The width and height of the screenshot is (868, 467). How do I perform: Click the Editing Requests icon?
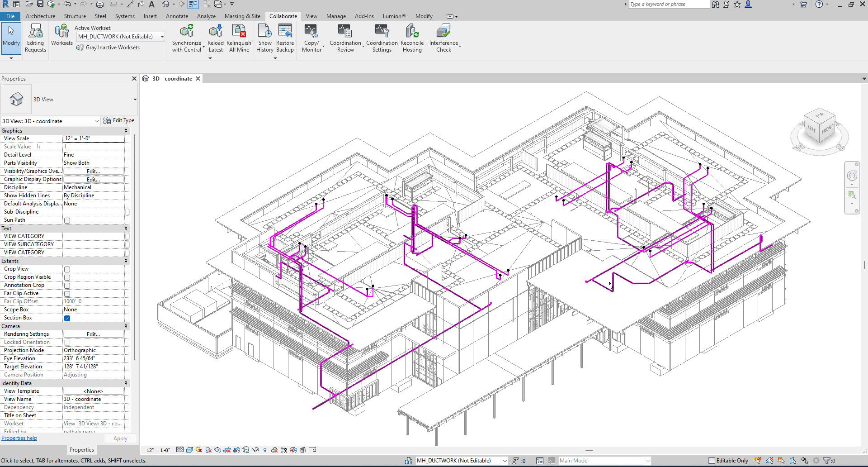click(x=35, y=32)
